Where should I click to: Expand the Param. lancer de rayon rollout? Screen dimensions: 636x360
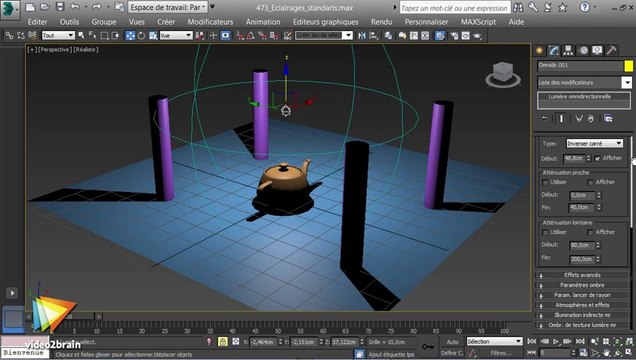[x=582, y=295]
